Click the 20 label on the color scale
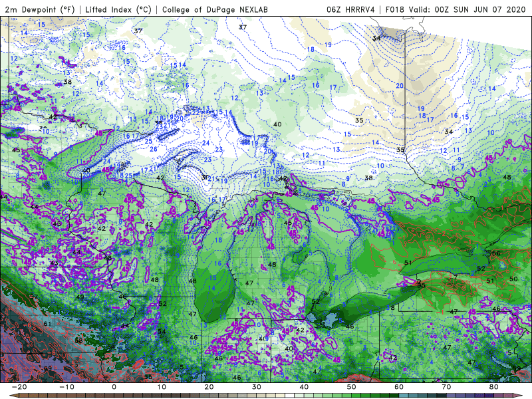Screen dimensions: 532x399 point(209,387)
